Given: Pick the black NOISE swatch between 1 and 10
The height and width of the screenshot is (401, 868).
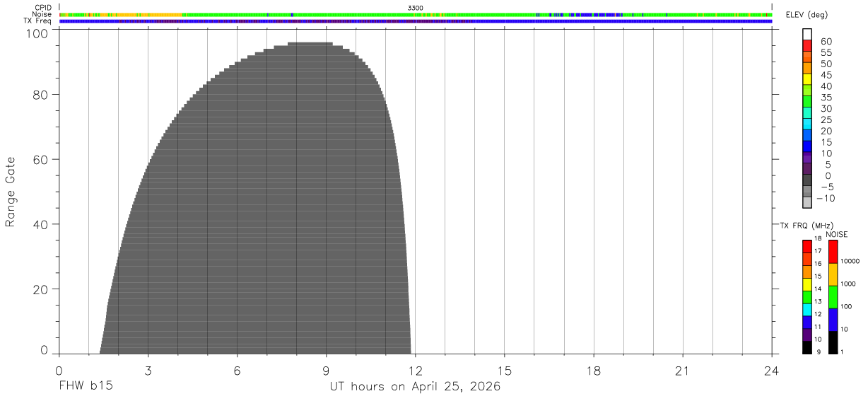Looking at the screenshot, I should coord(833,342).
